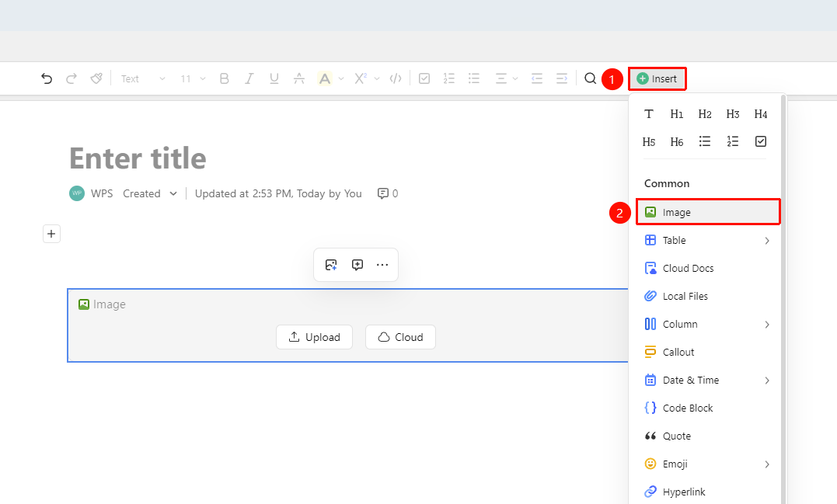Image resolution: width=837 pixels, height=504 pixels.
Task: Insert a to-do checkbox from the panel
Action: pos(761,141)
